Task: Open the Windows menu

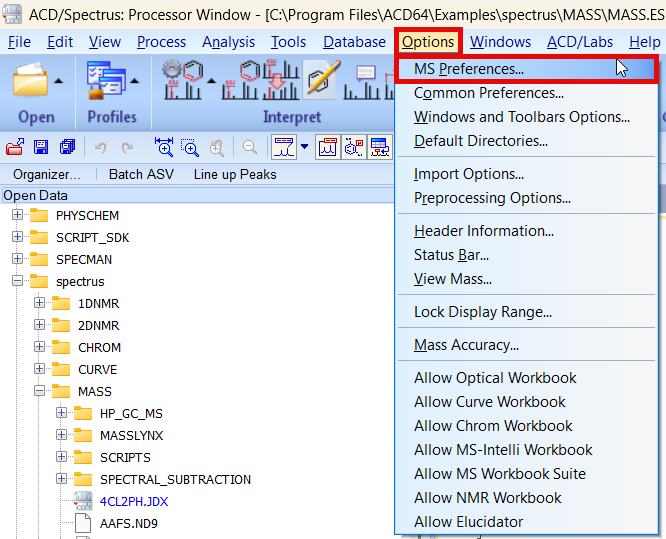Action: click(500, 42)
